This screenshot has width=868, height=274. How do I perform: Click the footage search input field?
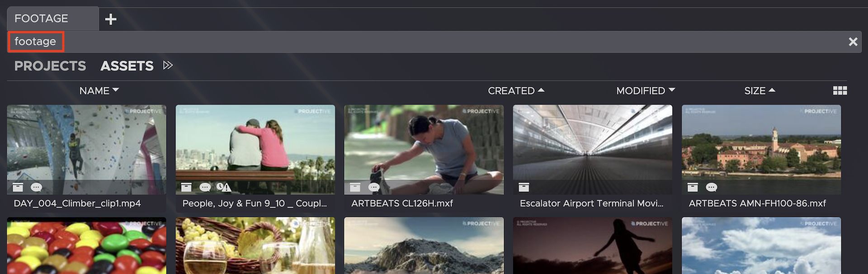click(407, 42)
